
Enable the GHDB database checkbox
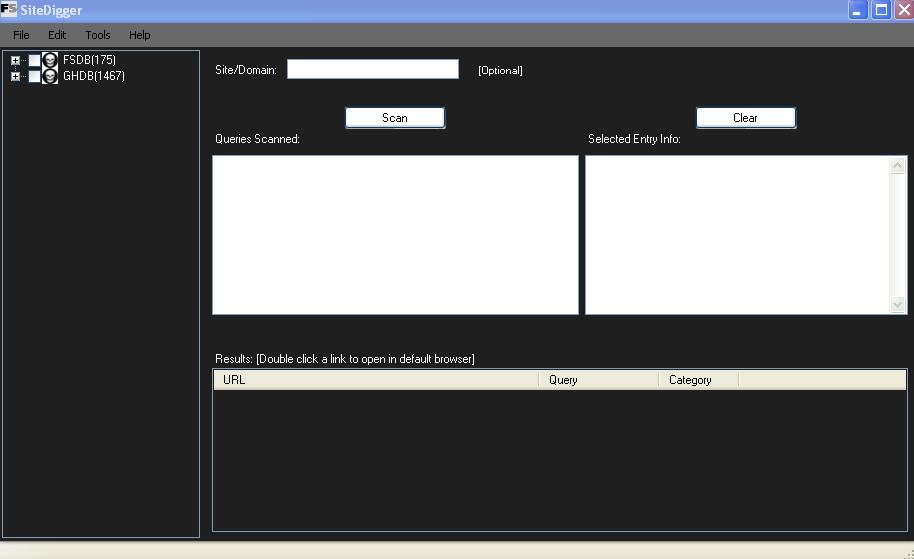click(x=34, y=76)
